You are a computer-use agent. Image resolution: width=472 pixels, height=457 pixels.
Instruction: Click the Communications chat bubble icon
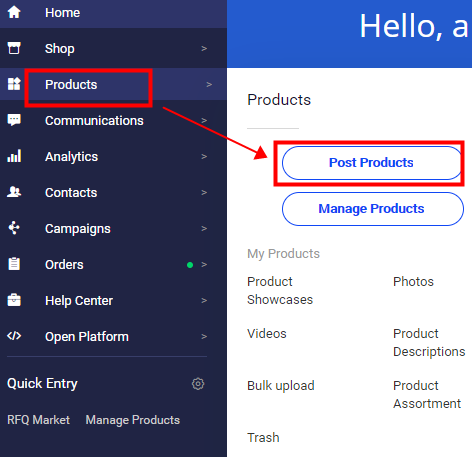click(x=14, y=120)
